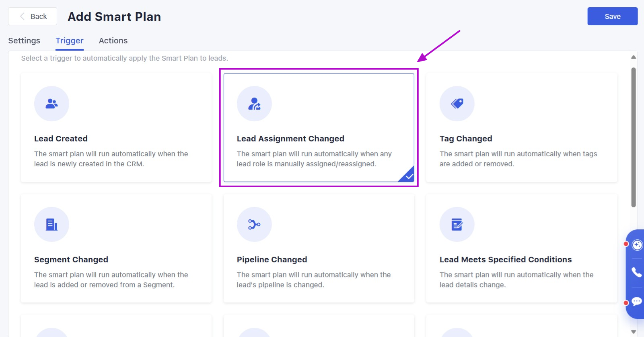Select the Tag Changed trigger card
The width and height of the screenshot is (644, 337).
[x=521, y=128]
